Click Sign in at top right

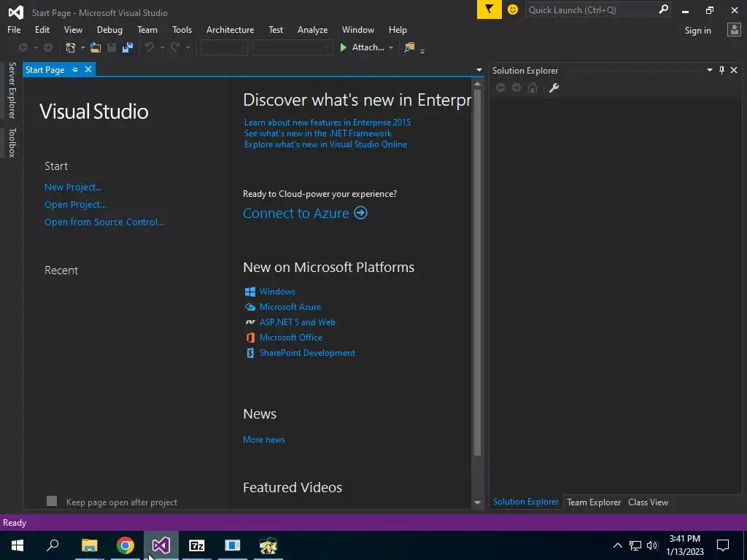[697, 31]
